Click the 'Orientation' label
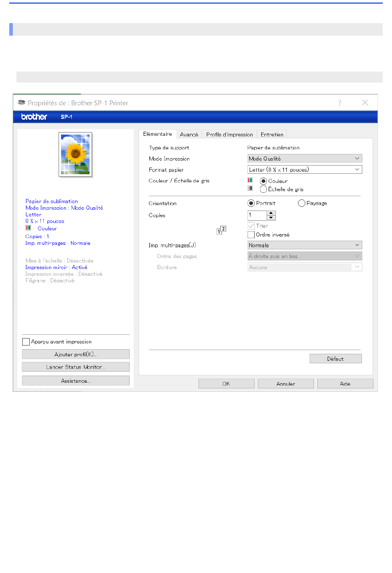 pos(163,204)
